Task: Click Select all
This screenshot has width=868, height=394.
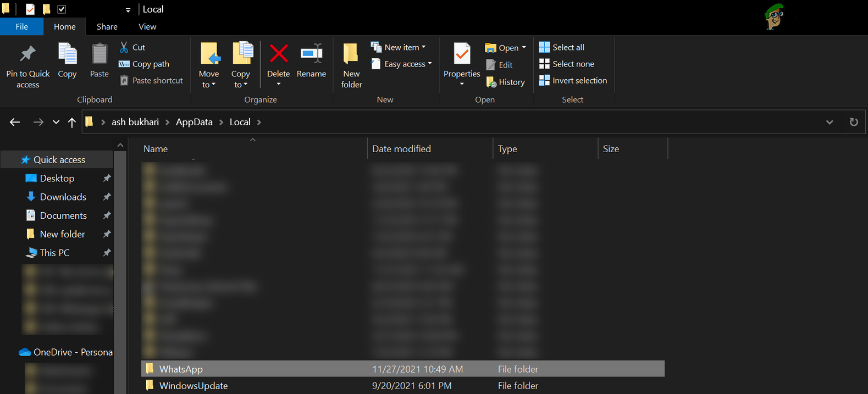Action: pyautogui.click(x=561, y=47)
